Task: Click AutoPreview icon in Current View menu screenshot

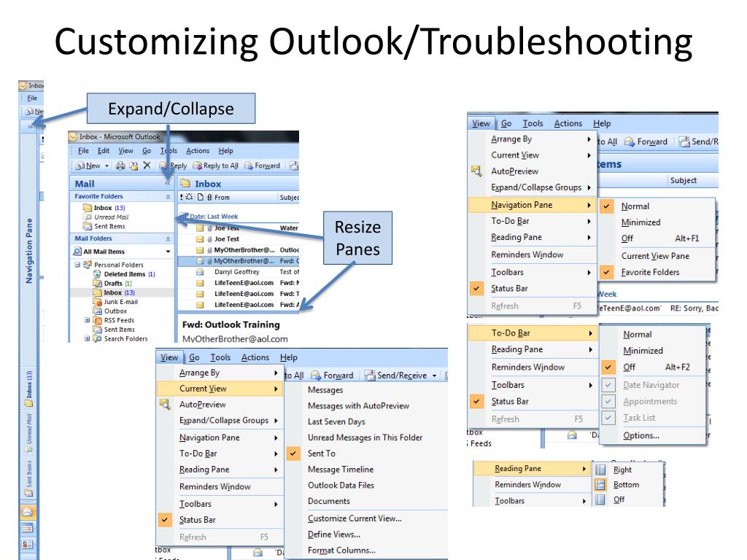Action: pyautogui.click(x=165, y=404)
